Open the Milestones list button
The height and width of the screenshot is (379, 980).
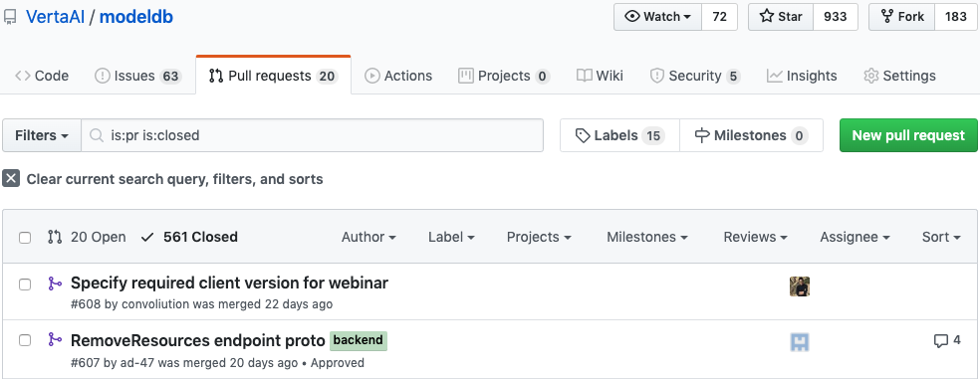[751, 135]
